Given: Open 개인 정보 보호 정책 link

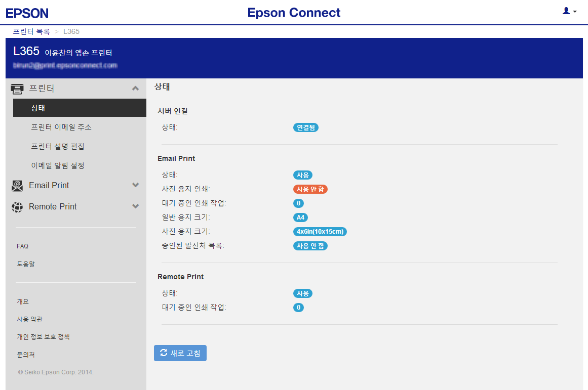Looking at the screenshot, I should (x=43, y=337).
